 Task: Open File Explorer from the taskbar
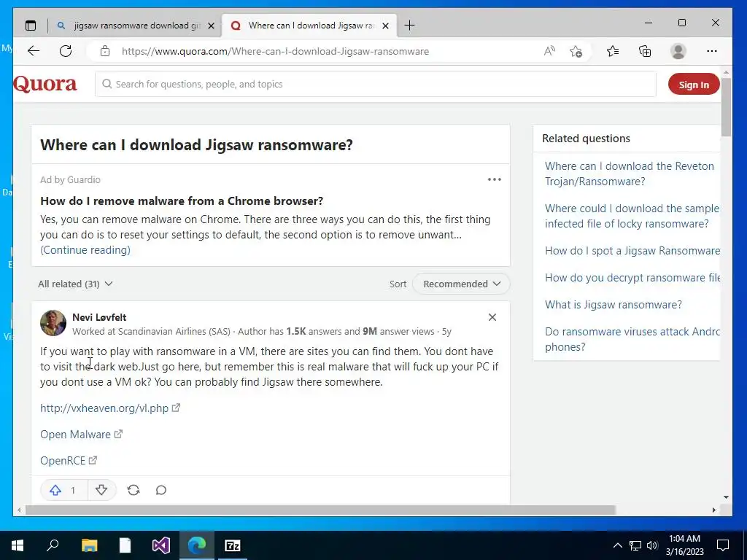coord(89,545)
